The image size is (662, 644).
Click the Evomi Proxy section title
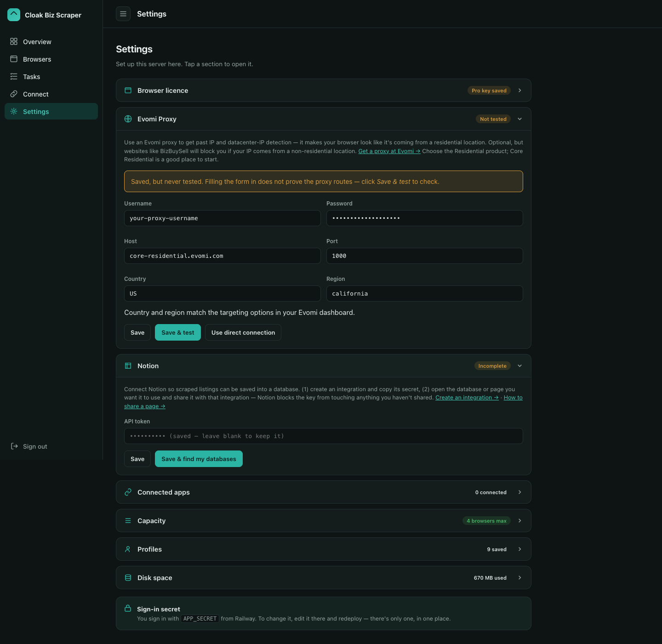tap(157, 119)
